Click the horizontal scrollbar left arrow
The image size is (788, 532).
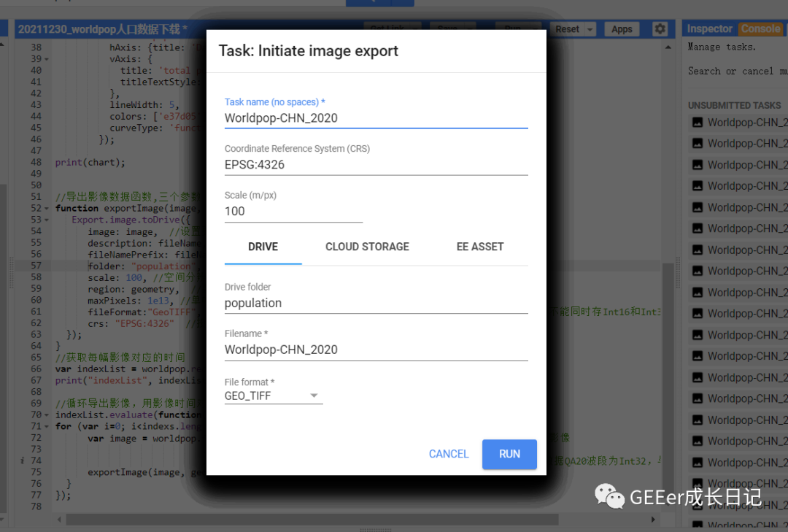59,519
